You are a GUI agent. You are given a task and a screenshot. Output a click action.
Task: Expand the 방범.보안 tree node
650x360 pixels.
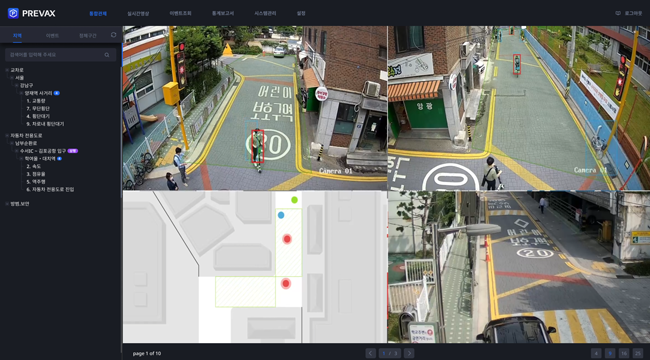(7, 204)
